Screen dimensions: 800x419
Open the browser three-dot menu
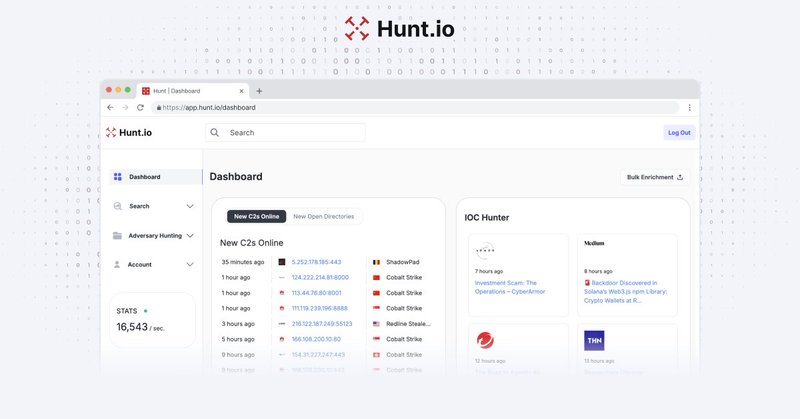coord(689,108)
